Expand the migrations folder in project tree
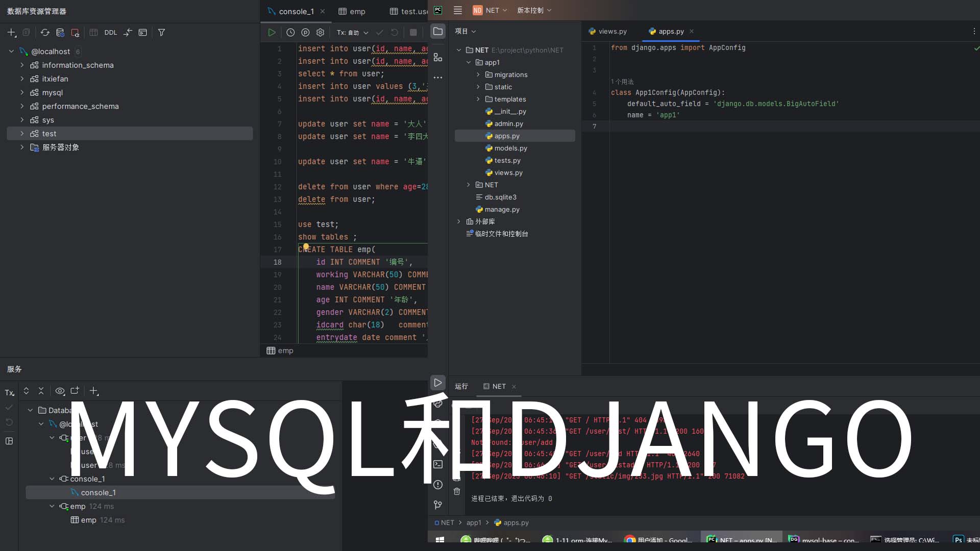The width and height of the screenshot is (980, 551). (x=478, y=75)
